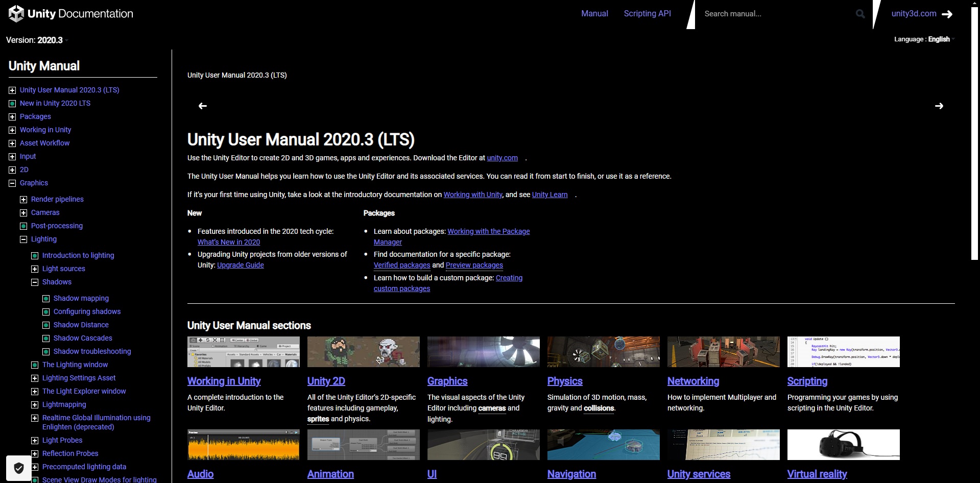Expand the Lighting Settings Asset node

(35, 378)
